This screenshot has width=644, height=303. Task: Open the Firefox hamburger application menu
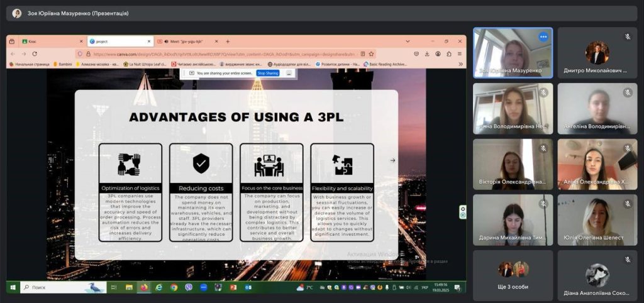coord(460,53)
